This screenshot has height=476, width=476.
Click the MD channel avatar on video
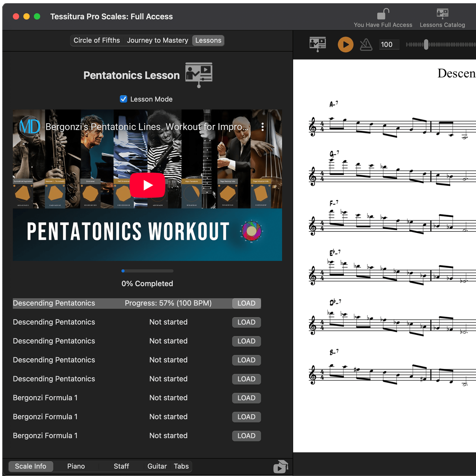[x=30, y=127]
